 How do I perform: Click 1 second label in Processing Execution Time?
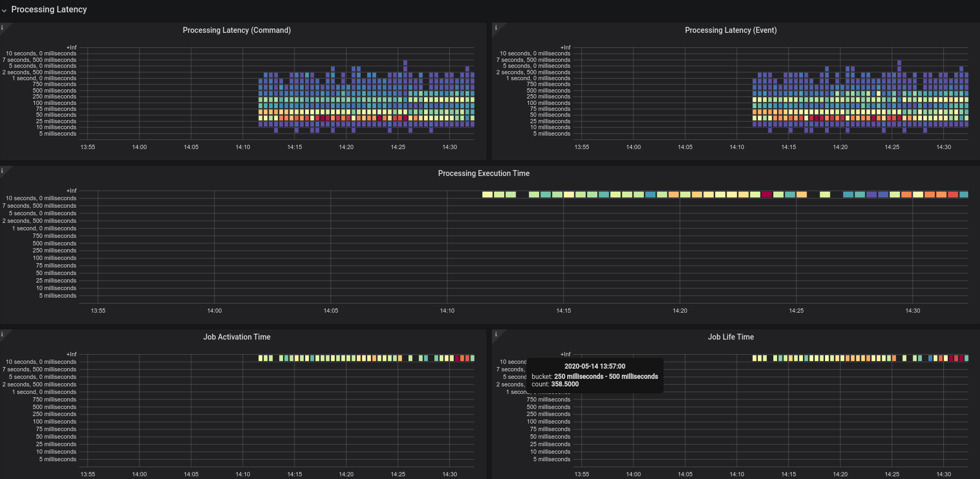(x=44, y=228)
